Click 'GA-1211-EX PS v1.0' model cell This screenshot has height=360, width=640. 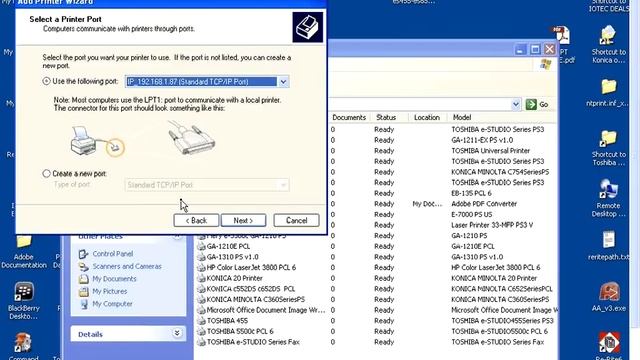point(482,140)
